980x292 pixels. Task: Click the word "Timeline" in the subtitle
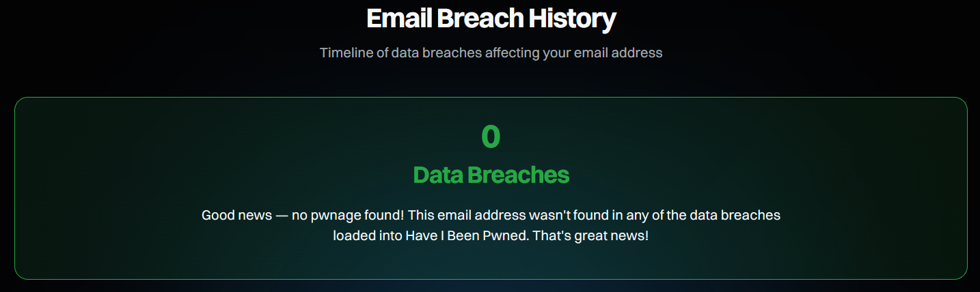tap(346, 53)
